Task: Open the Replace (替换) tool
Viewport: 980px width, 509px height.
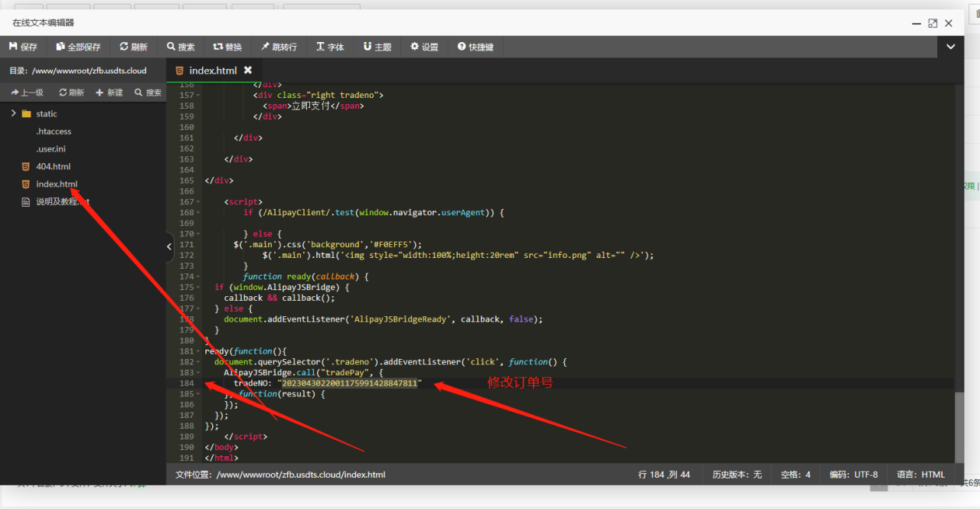Action: click(227, 47)
